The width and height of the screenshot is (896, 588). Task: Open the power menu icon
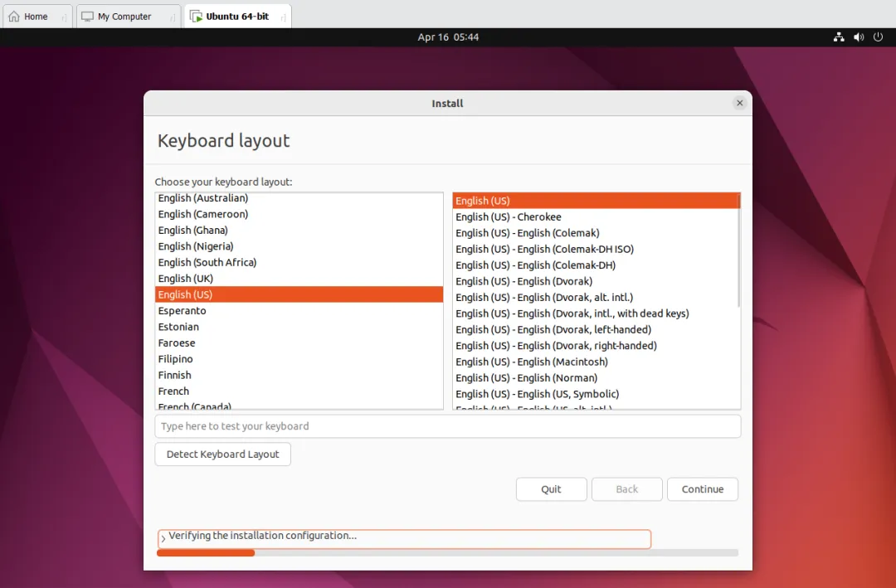click(x=879, y=37)
